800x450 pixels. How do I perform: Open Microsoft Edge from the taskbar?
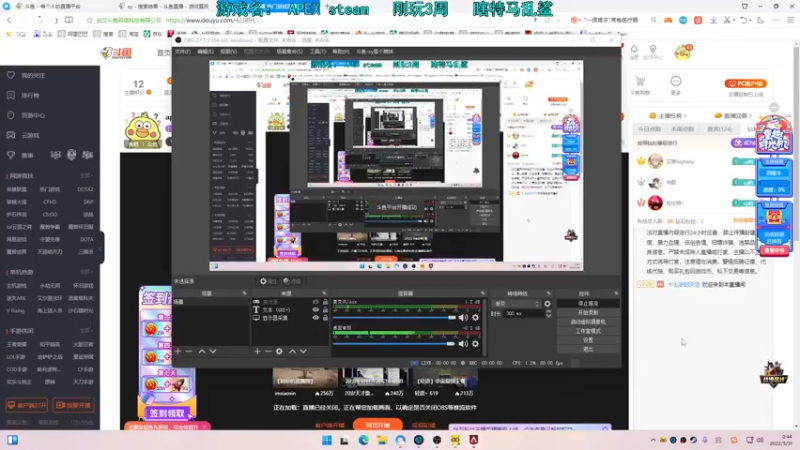tap(363, 440)
